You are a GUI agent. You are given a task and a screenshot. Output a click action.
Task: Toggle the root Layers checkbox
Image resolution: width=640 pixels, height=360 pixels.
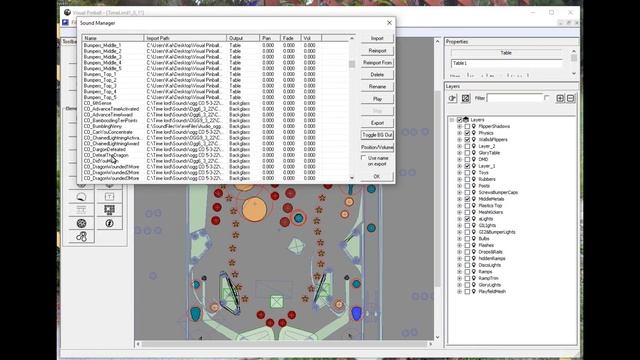point(459,120)
